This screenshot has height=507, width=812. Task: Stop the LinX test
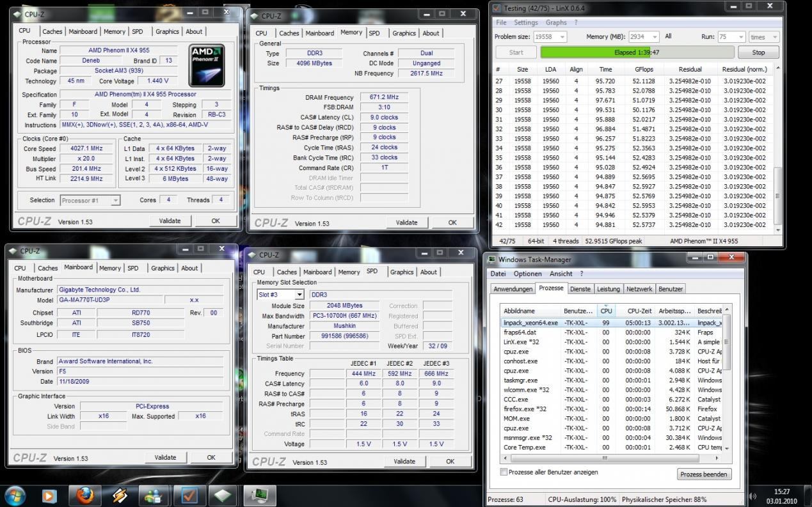click(x=758, y=52)
